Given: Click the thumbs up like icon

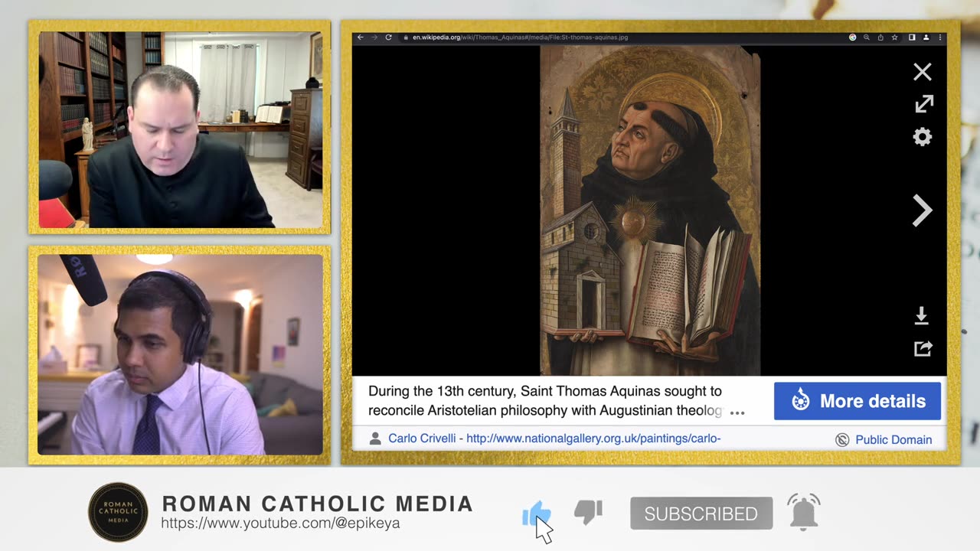Looking at the screenshot, I should tap(537, 514).
